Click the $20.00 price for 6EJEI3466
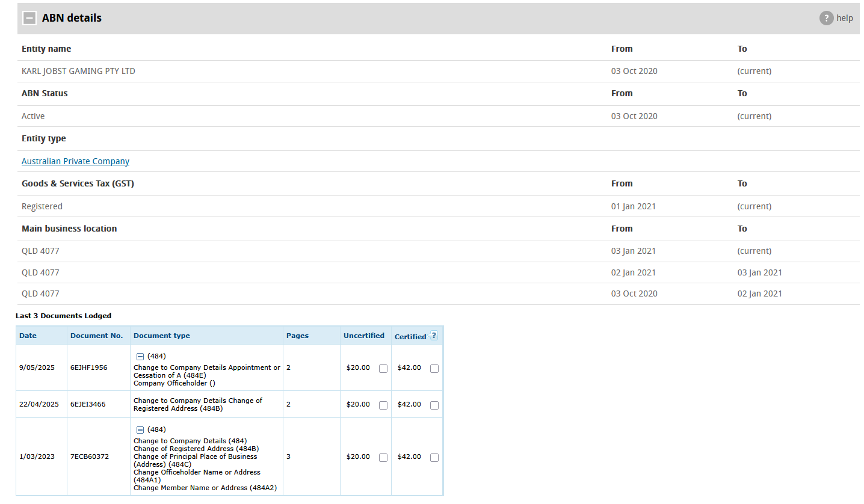 (358, 404)
